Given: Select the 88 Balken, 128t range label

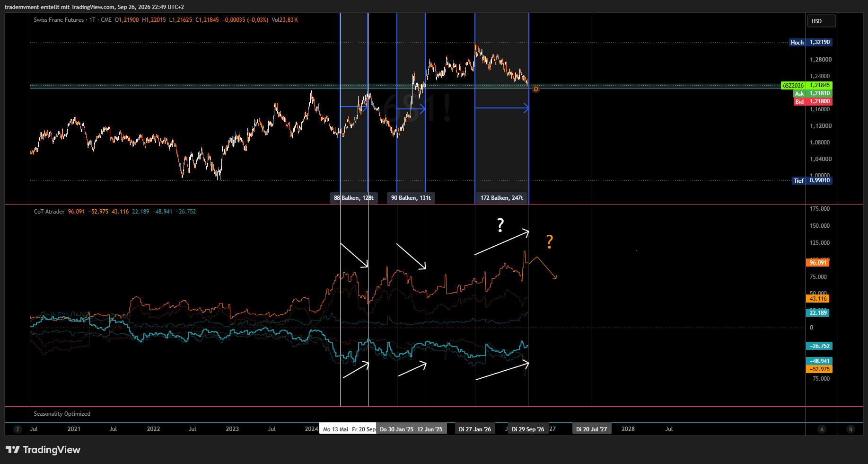Looking at the screenshot, I should pos(353,198).
